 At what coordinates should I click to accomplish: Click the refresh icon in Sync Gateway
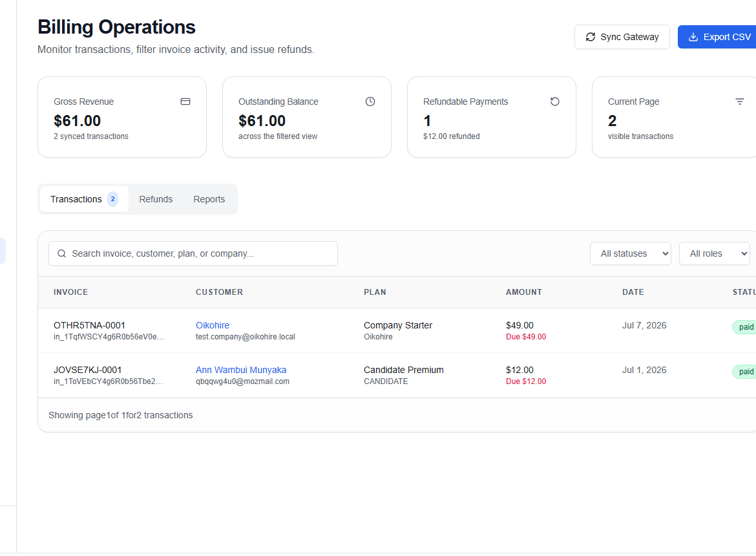point(590,37)
